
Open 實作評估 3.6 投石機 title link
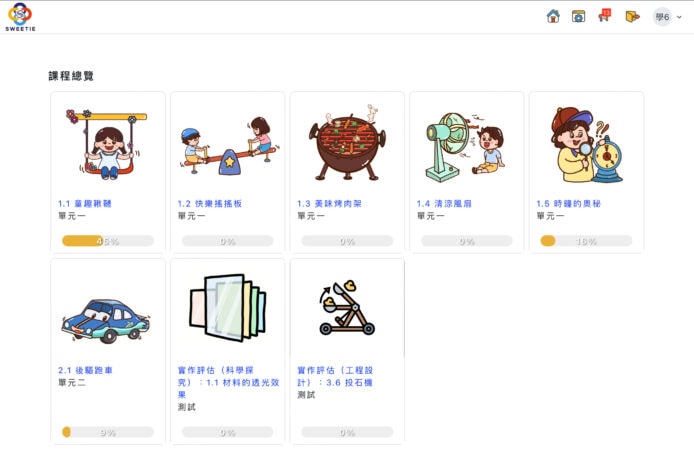[335, 376]
